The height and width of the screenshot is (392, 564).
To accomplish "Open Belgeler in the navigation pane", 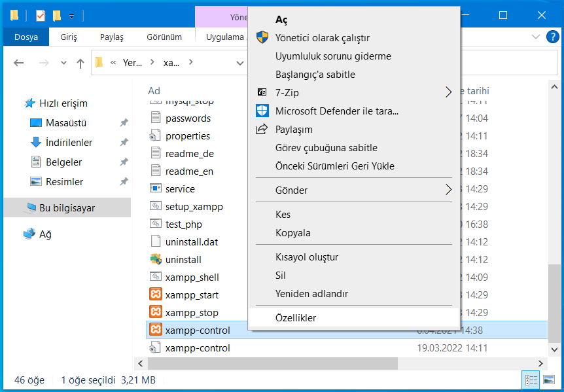I will [64, 162].
